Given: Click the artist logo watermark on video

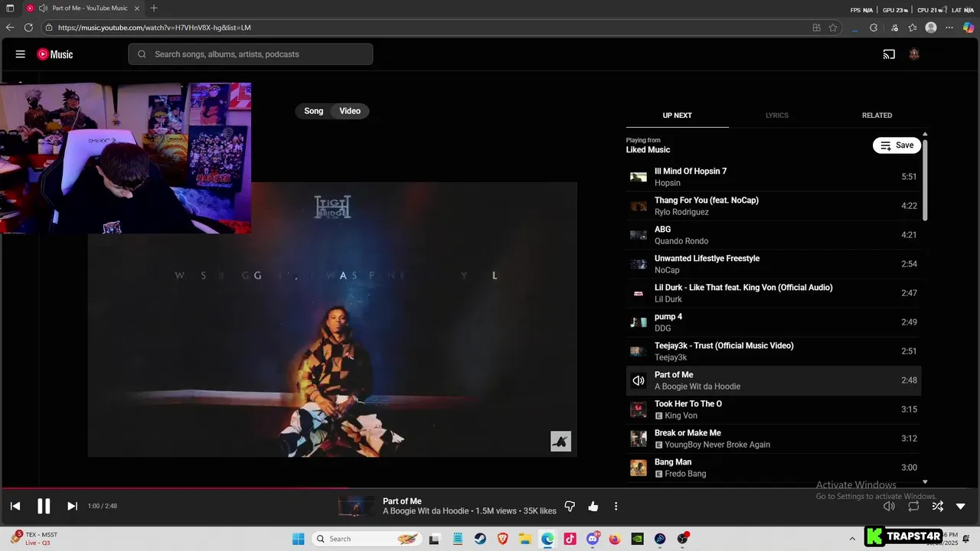Looking at the screenshot, I should [561, 442].
